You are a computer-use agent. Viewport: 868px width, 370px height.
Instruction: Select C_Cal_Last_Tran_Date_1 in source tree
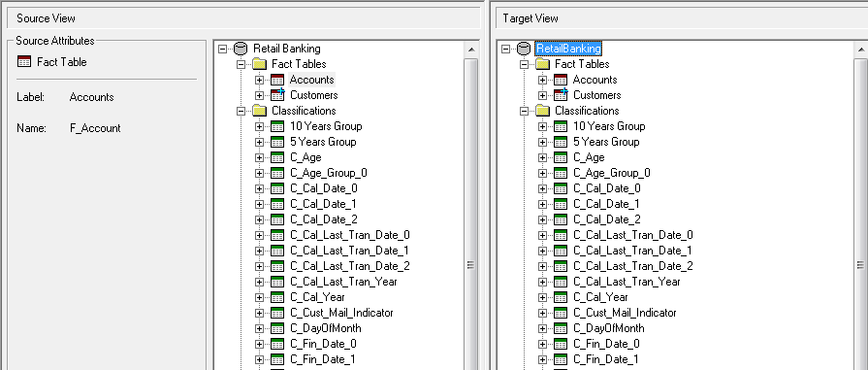[x=349, y=251]
